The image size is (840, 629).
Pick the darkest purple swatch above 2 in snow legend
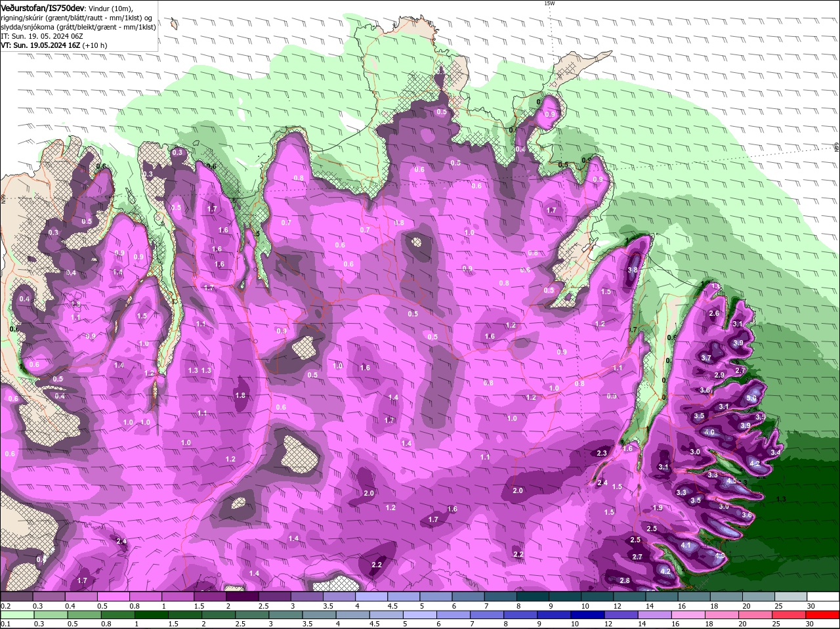[x=242, y=597]
